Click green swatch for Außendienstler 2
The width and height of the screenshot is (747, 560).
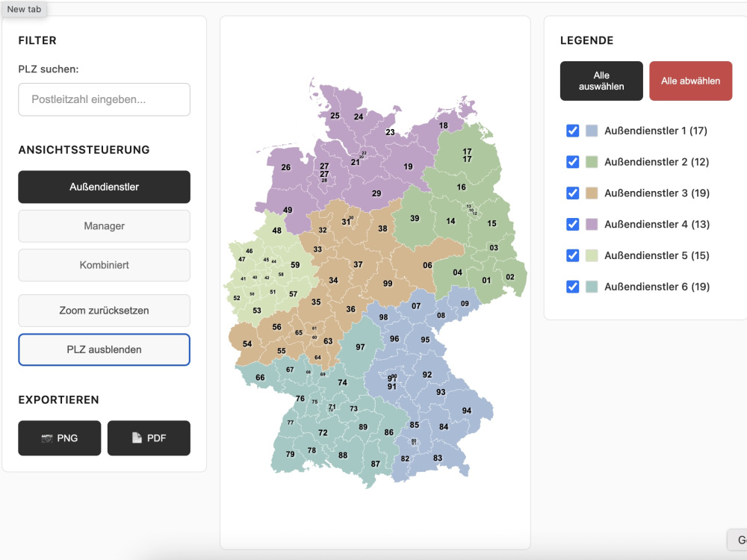592,162
